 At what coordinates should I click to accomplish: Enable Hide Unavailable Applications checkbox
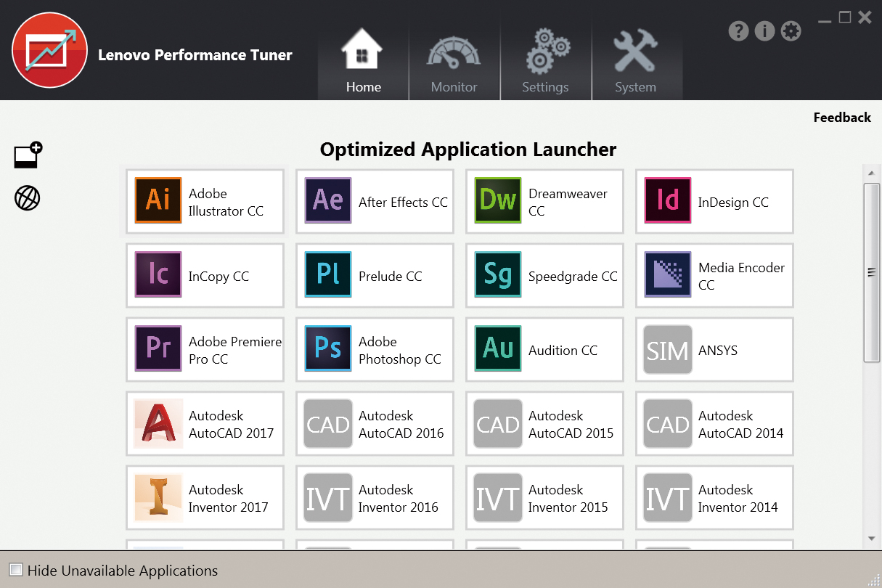16,570
